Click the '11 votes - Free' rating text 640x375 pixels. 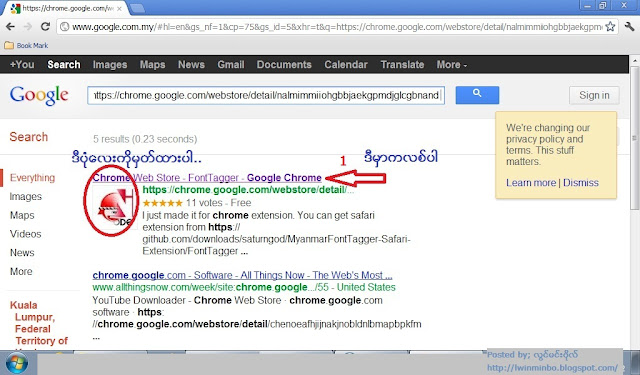[218, 203]
